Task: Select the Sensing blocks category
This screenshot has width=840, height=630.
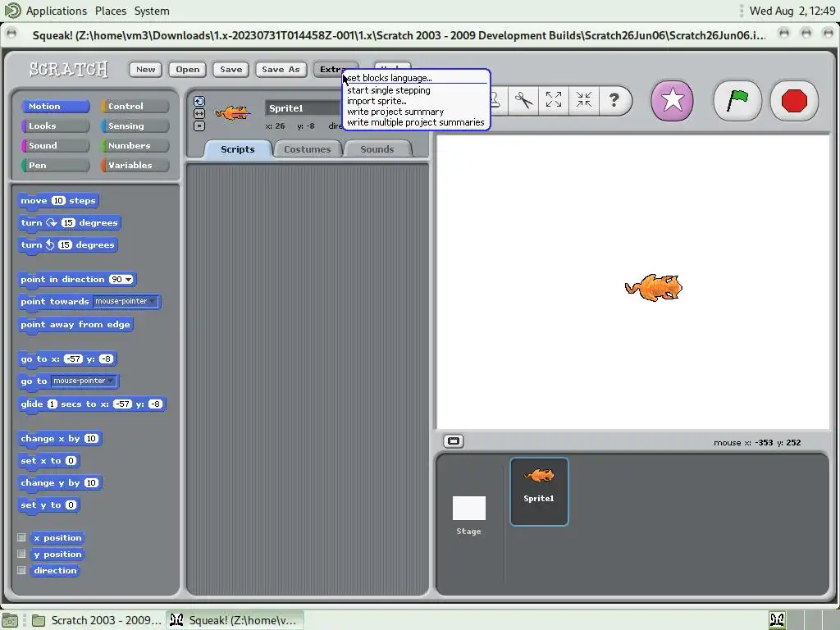Action: click(x=135, y=126)
